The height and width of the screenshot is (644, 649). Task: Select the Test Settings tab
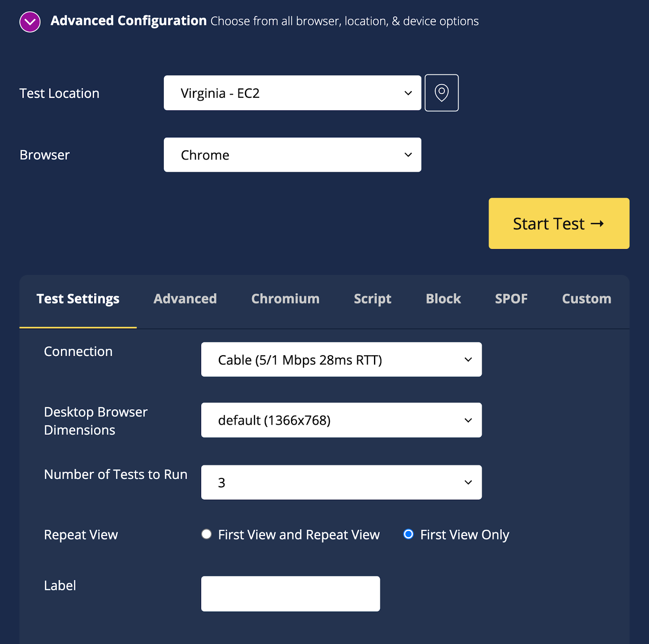pos(78,299)
